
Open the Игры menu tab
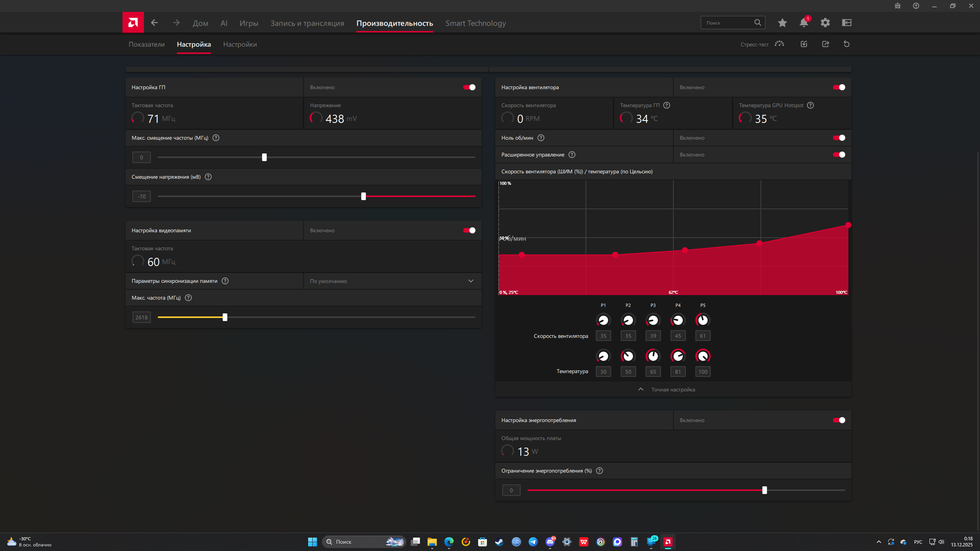pos(248,23)
